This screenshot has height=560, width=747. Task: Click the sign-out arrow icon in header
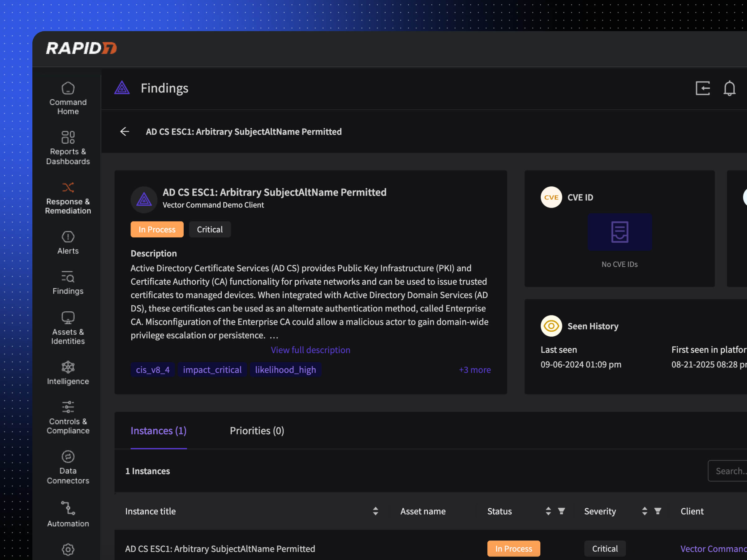(x=703, y=88)
